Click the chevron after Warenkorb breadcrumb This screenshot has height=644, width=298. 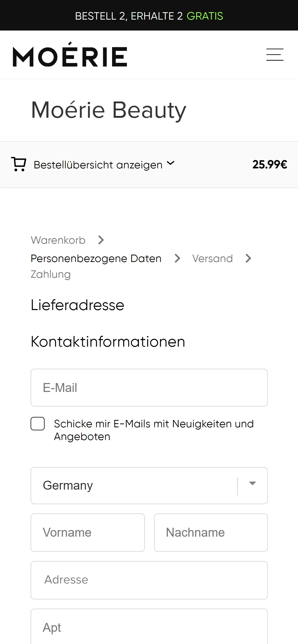(101, 240)
